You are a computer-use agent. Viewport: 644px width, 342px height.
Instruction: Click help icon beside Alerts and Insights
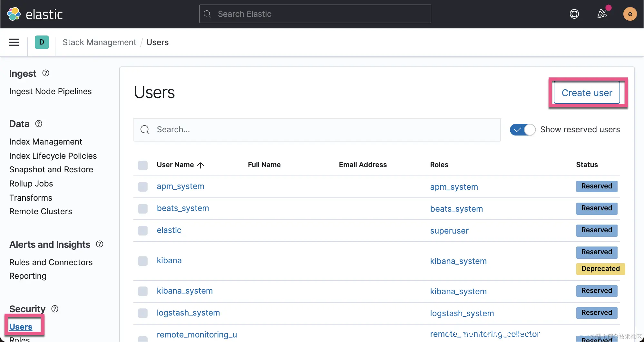pos(100,244)
